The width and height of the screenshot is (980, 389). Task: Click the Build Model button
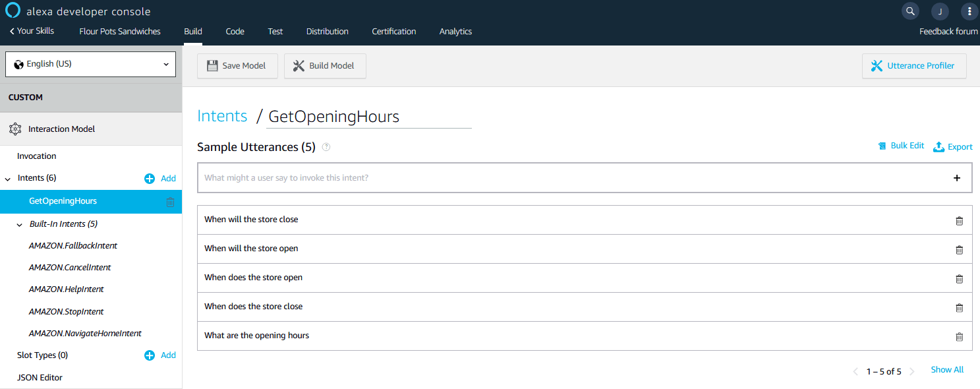pyautogui.click(x=324, y=66)
